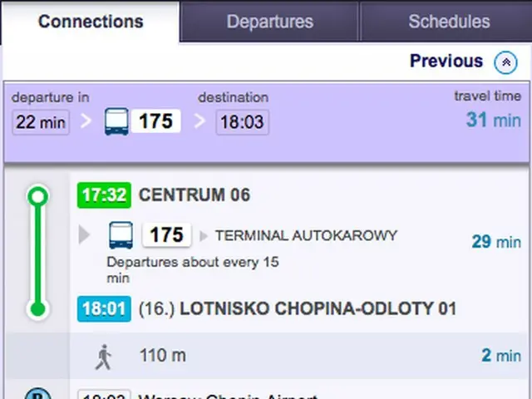Switch to the Schedules tab
This screenshot has height=399, width=532.
tap(448, 22)
